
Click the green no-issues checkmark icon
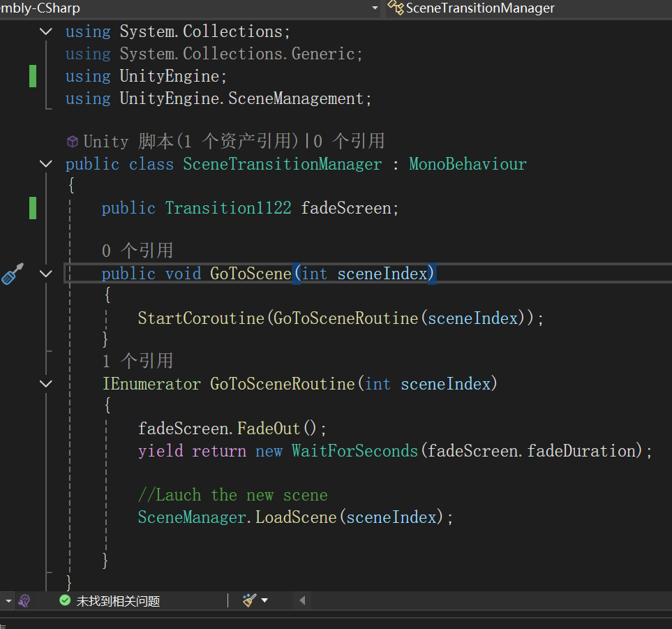65,600
